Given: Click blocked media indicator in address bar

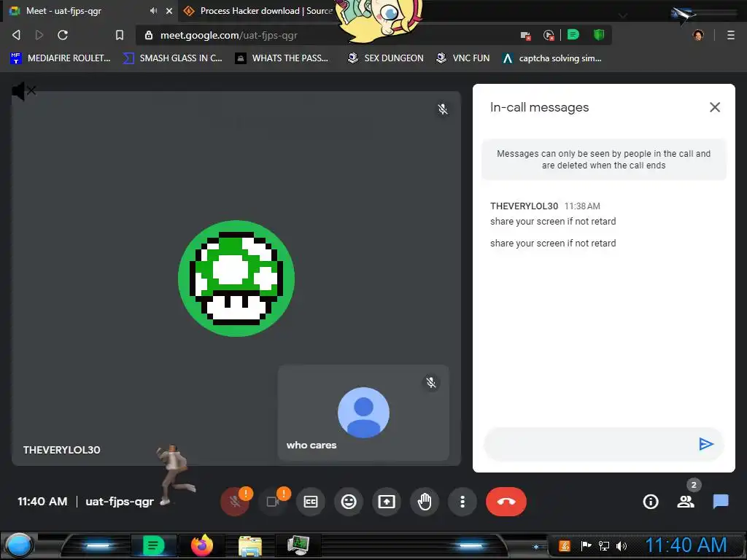Looking at the screenshot, I should [549, 35].
